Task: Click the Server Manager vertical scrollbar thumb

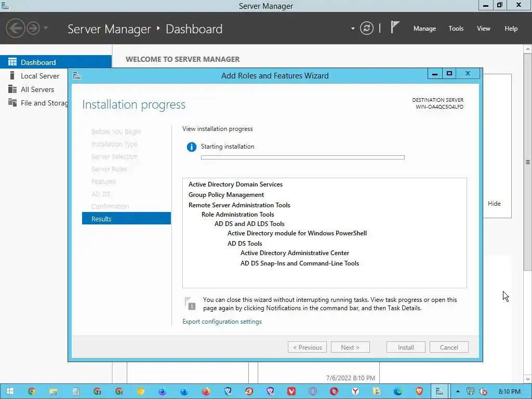Action: [528, 162]
